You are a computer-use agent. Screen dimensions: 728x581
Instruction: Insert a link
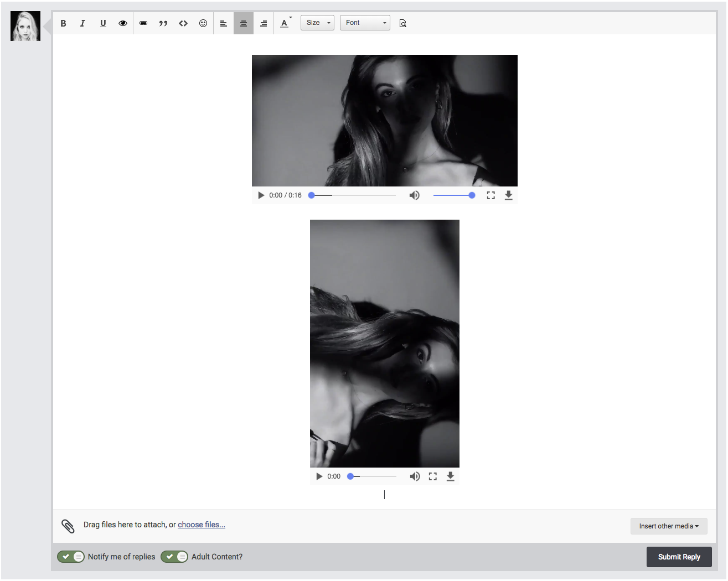click(x=143, y=23)
